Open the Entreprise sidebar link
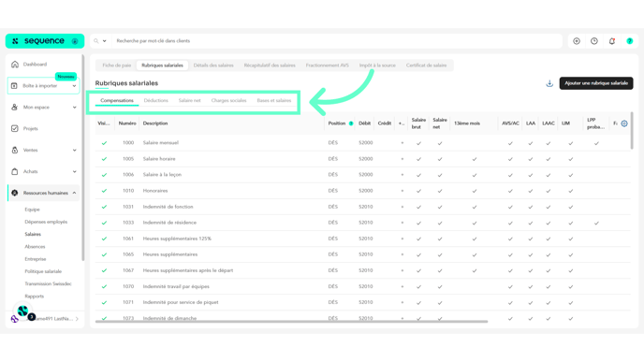This screenshot has width=644, height=362. pyautogui.click(x=36, y=259)
